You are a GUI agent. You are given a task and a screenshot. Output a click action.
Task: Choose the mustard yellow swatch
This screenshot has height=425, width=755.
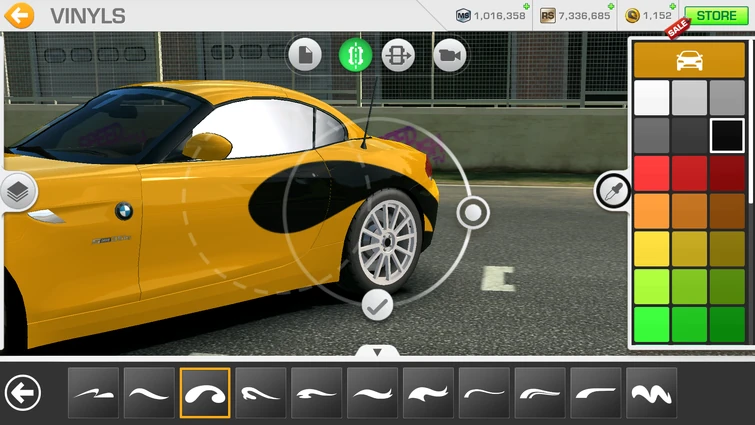(689, 249)
